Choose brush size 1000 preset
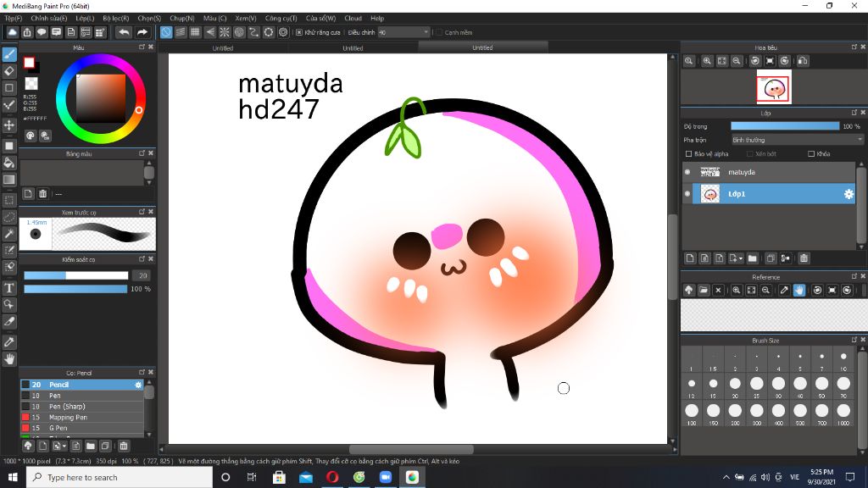 point(843,413)
